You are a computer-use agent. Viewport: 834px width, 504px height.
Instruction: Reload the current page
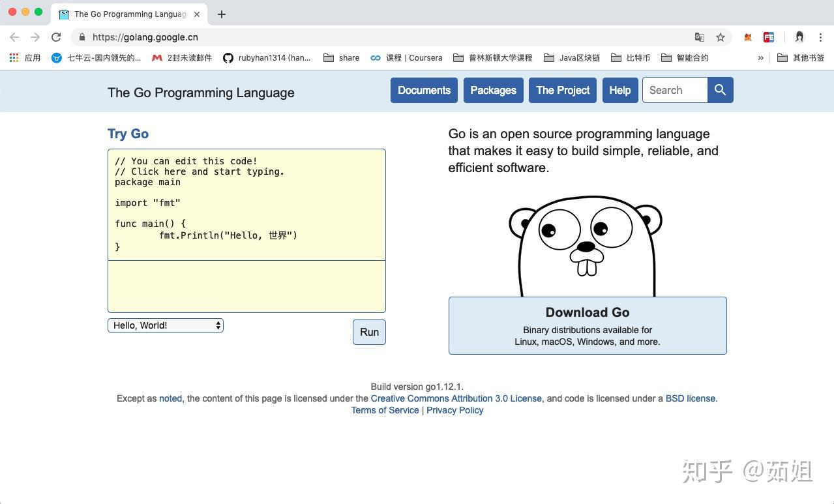(56, 37)
